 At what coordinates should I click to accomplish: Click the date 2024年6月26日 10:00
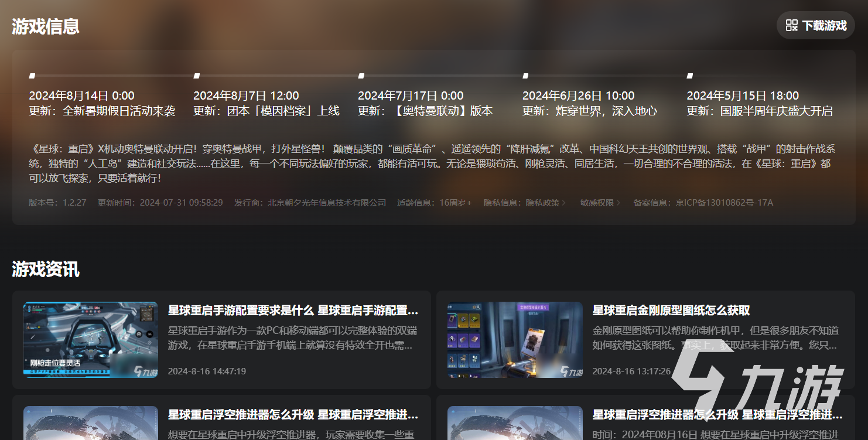578,95
